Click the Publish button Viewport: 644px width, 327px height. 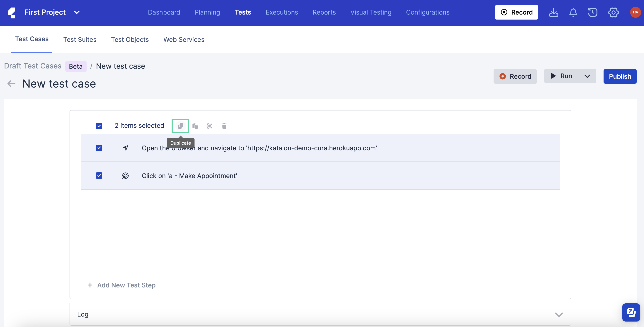(x=620, y=76)
